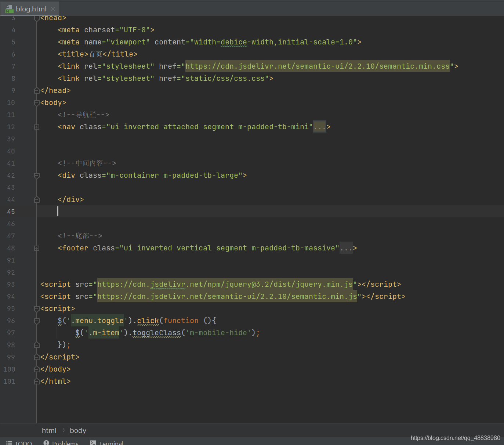
Task: Click fold end marker at closing body tag
Action: pyautogui.click(x=37, y=369)
